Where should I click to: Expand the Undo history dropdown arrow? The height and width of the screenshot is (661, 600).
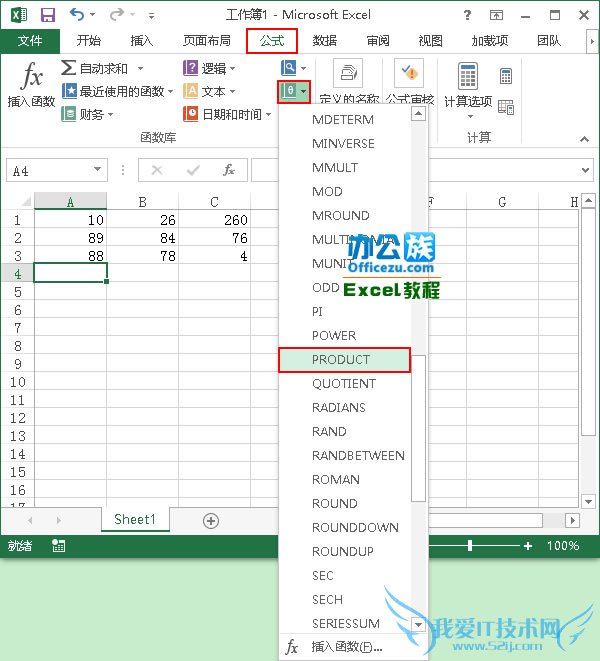click(x=92, y=15)
